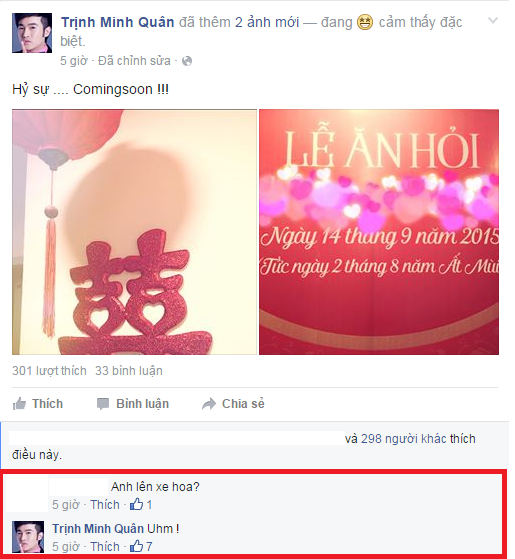The image size is (515, 559).
Task: Click thumbs-up count icon on "Uhm !" reply
Action: (136, 546)
